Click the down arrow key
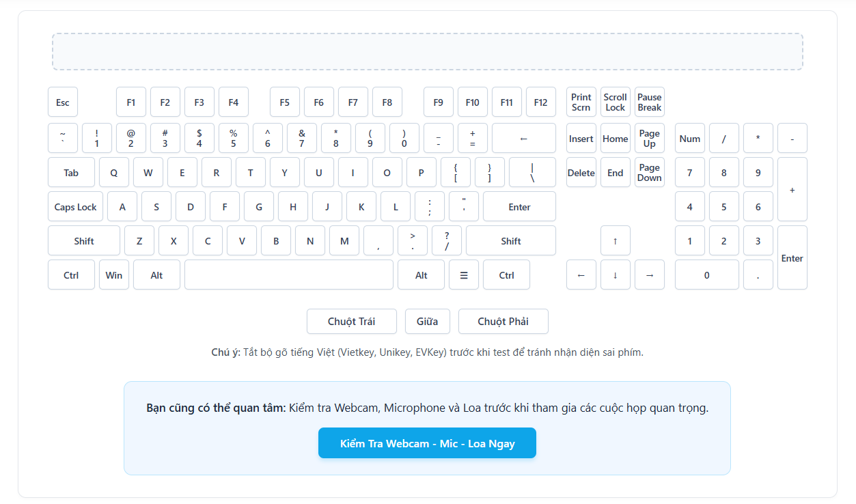The height and width of the screenshot is (504, 856). coord(616,275)
